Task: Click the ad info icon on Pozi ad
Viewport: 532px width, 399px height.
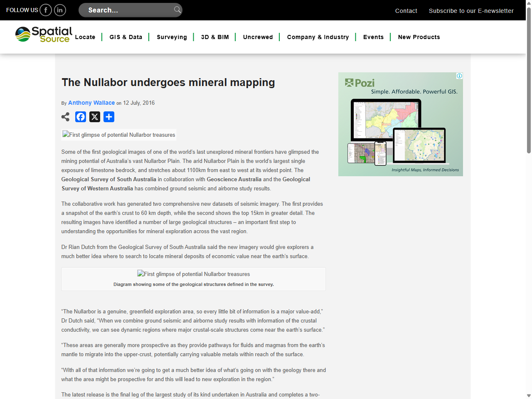Action: pyautogui.click(x=459, y=76)
